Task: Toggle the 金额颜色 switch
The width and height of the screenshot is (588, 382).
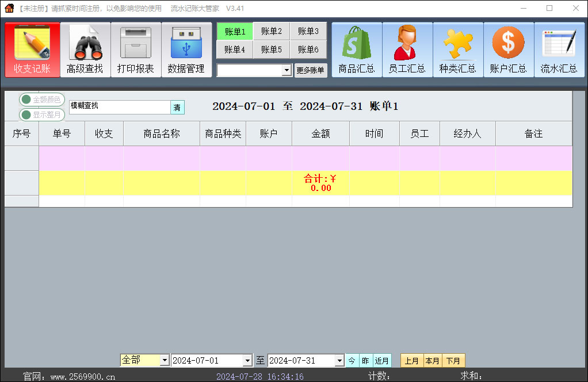Action: (x=41, y=100)
